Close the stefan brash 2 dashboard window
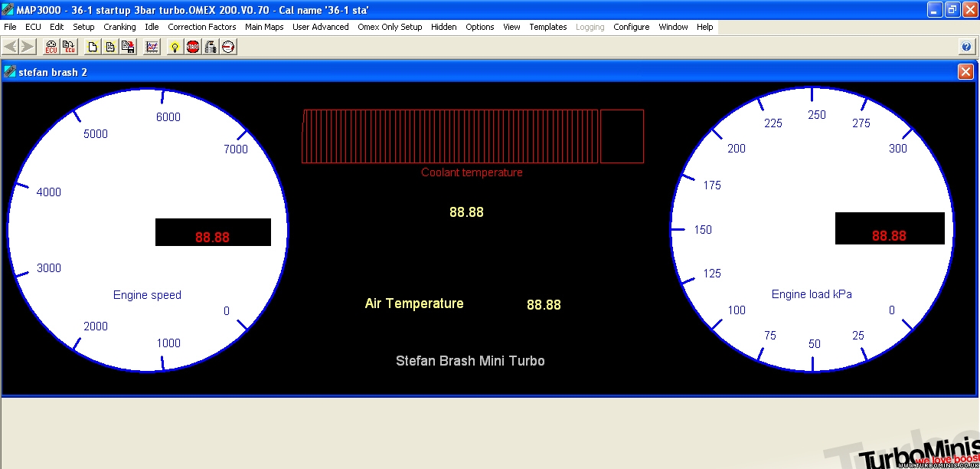Image resolution: width=980 pixels, height=469 pixels. coord(965,72)
